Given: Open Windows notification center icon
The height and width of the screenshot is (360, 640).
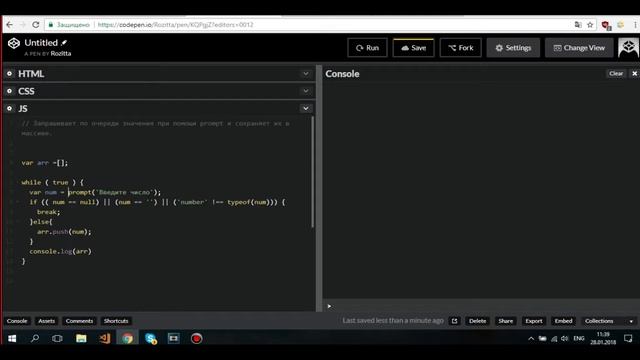Looking at the screenshot, I should pyautogui.click(x=628, y=338).
